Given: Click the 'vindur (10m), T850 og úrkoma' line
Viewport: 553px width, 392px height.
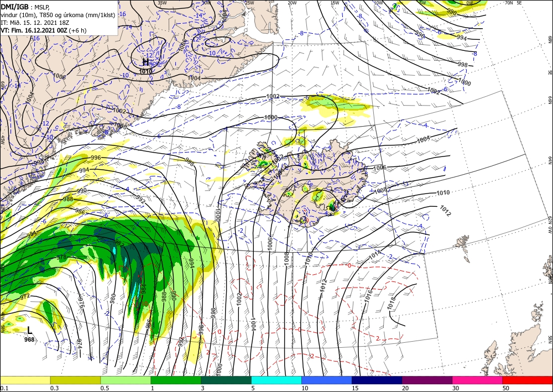Looking at the screenshot, I should [58, 14].
